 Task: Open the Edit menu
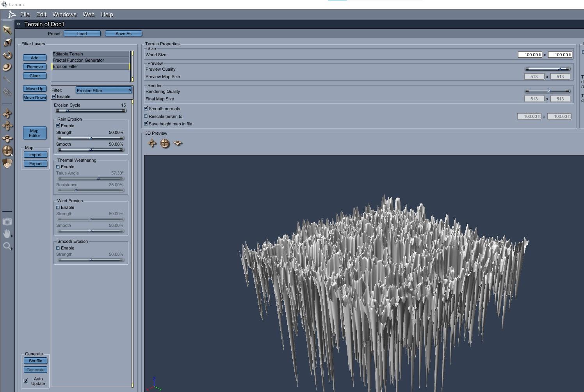(x=41, y=14)
